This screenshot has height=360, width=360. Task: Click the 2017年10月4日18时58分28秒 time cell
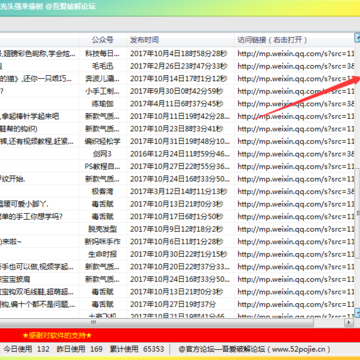[x=180, y=53]
